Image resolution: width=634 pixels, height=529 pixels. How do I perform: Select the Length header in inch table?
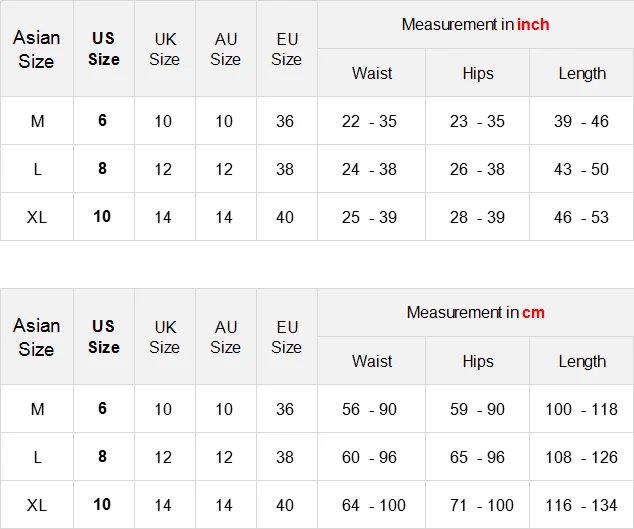582,73
